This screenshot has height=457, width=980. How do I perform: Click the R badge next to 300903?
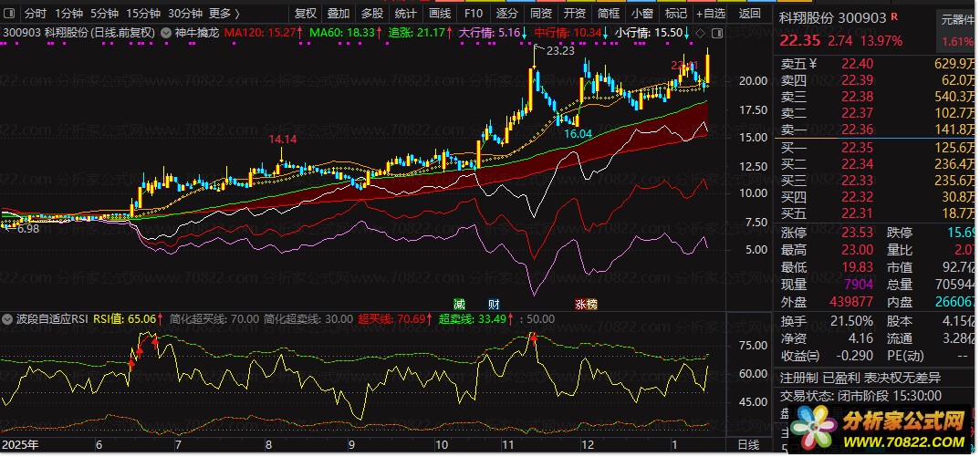coord(894,16)
